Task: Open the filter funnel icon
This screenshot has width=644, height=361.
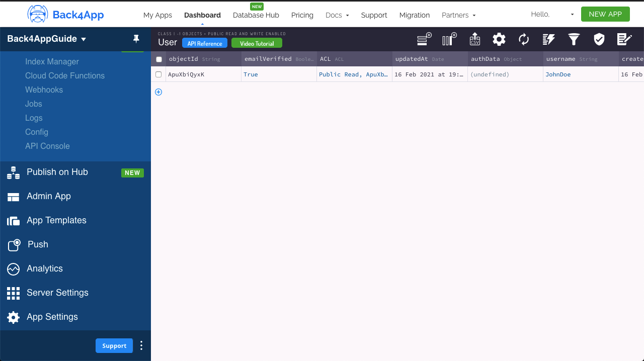Action: 574,39
